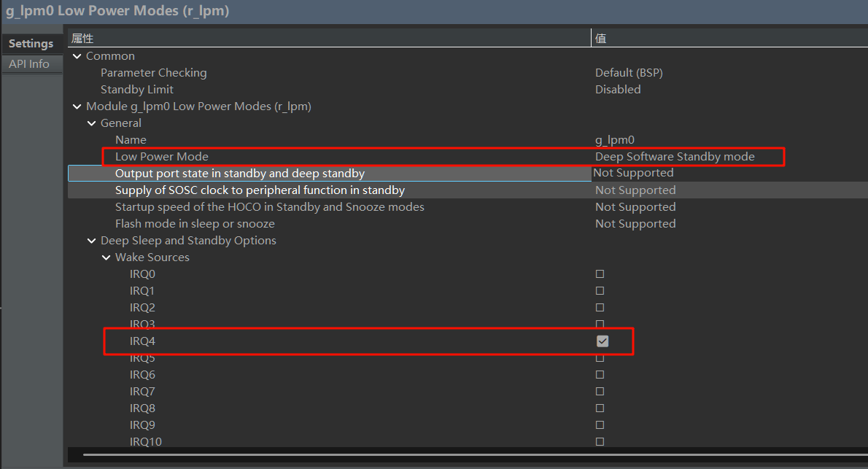Viewport: 868px width, 469px height.
Task: Collapse the Module g_lpm0 Low Power Modes section
Action: (x=77, y=106)
